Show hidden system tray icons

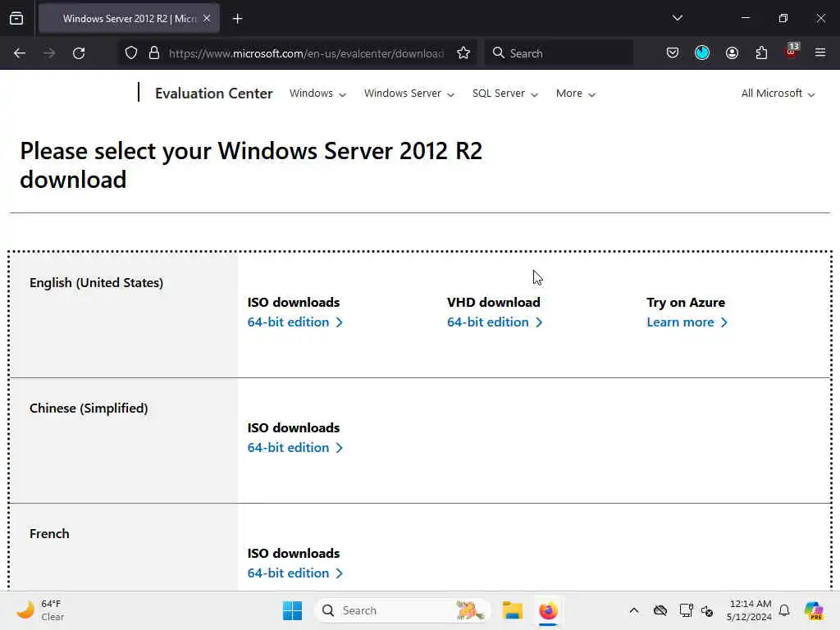click(634, 610)
